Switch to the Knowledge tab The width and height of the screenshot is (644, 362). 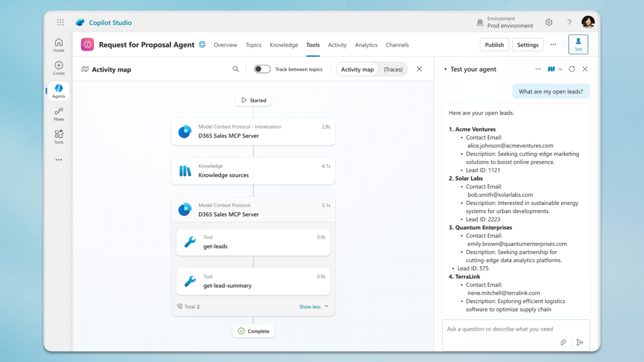click(x=284, y=45)
